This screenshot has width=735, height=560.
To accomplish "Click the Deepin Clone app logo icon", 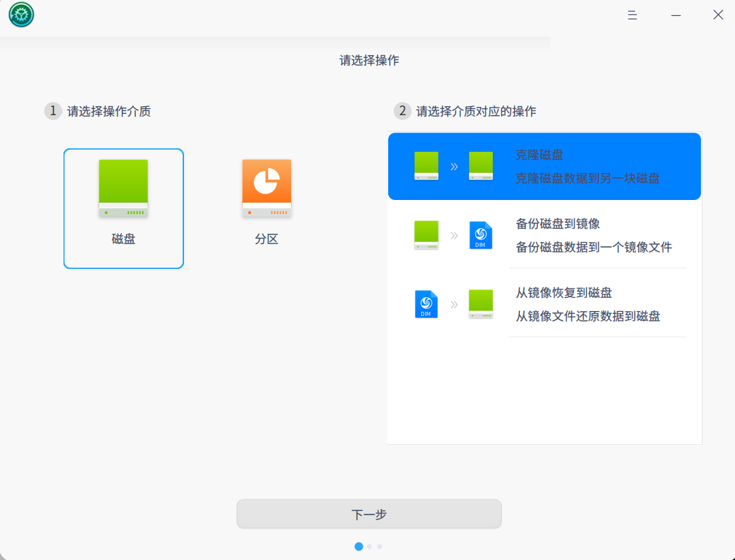I will 21,14.
